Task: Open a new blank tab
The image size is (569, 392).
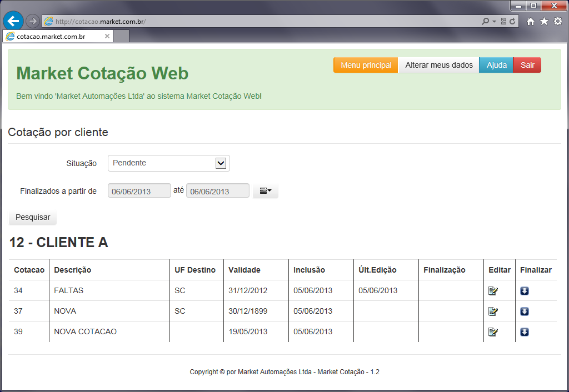Action: tap(121, 36)
